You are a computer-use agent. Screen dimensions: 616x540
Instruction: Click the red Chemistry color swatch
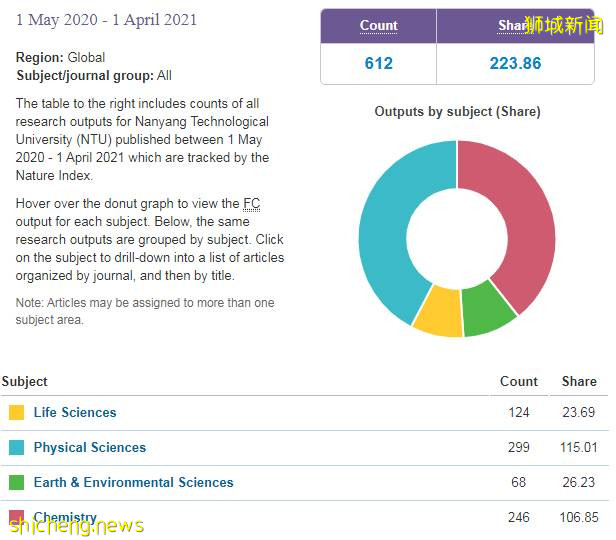tap(16, 518)
